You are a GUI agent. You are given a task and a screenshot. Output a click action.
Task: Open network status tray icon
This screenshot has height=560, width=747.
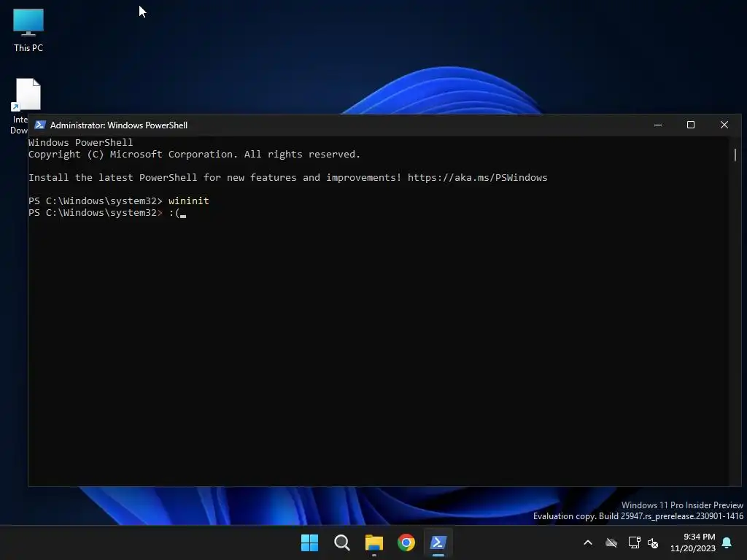(634, 542)
